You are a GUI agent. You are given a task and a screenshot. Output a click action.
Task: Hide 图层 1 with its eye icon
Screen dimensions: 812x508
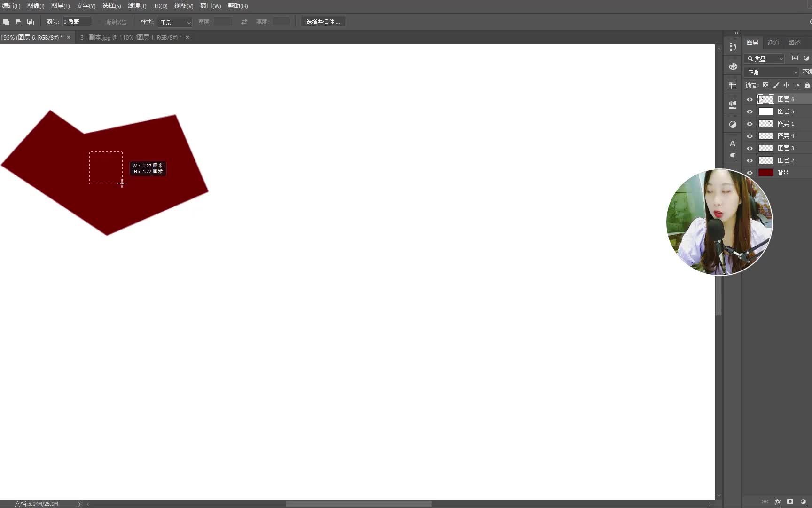(x=750, y=124)
